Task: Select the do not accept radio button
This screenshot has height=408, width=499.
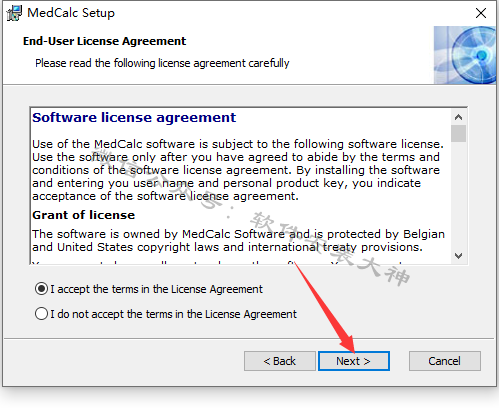Action: pos(41,314)
